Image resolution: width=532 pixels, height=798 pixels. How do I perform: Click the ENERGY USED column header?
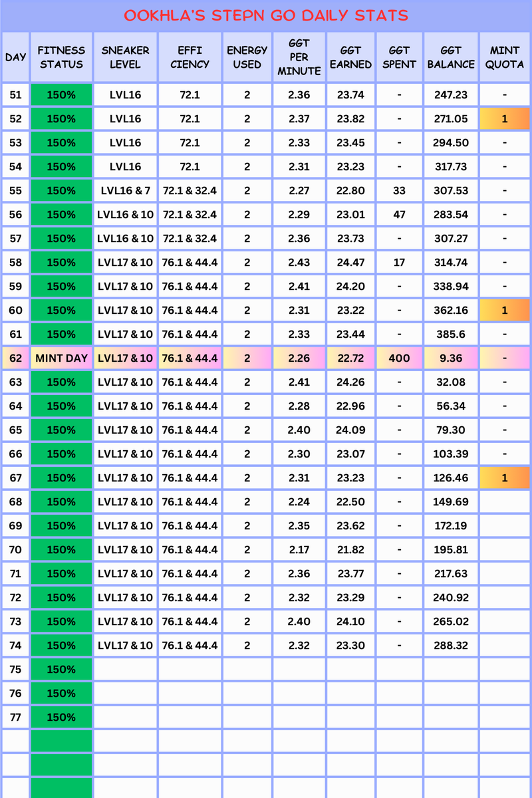coord(247,57)
